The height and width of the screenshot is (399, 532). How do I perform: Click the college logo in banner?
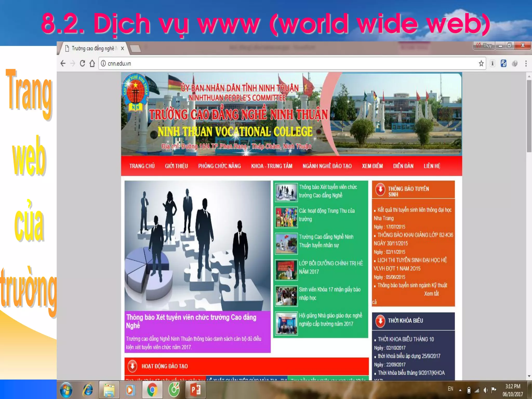[136, 92]
